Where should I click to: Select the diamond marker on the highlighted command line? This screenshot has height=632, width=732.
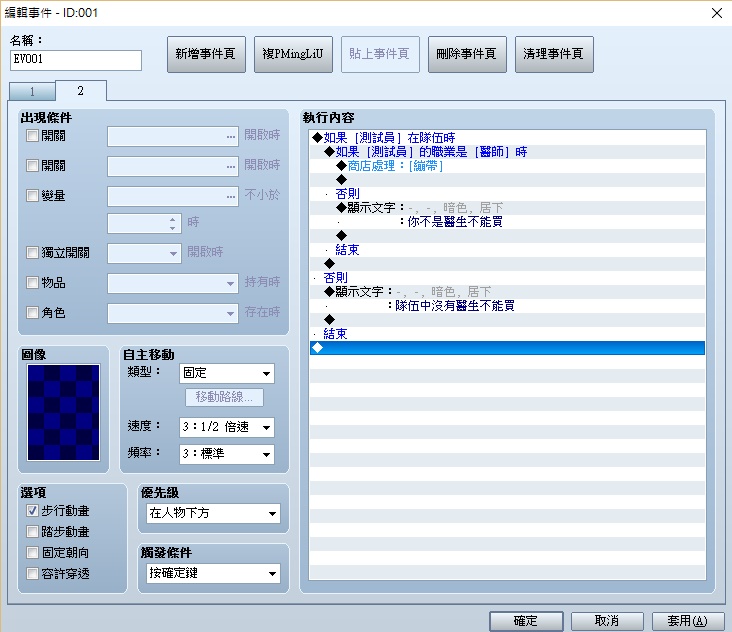317,348
